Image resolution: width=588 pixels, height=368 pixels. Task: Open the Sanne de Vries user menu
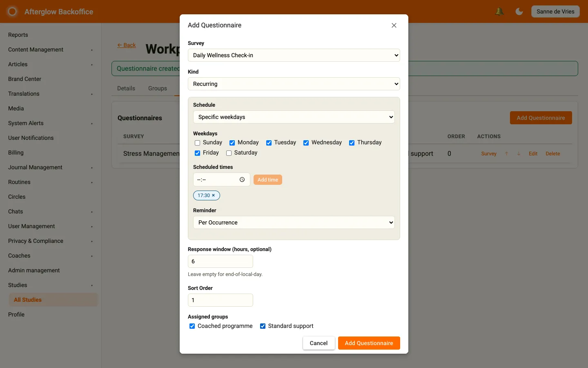click(555, 11)
